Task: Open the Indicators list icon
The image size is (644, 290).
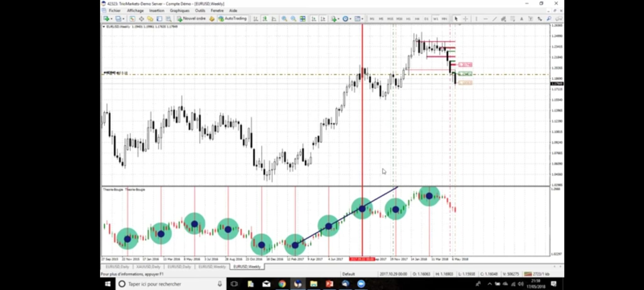Action: pos(334,19)
